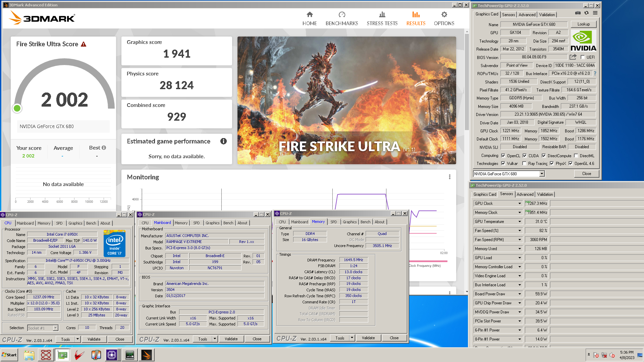This screenshot has width=644, height=362.
Task: Click the 3DMark scrollbar down arrow
Action: (x=467, y=292)
